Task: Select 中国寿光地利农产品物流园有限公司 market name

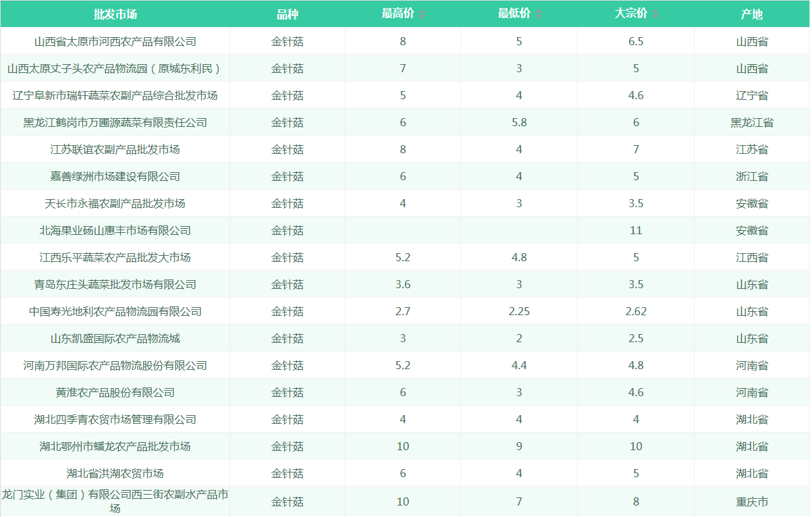Action: (115, 311)
